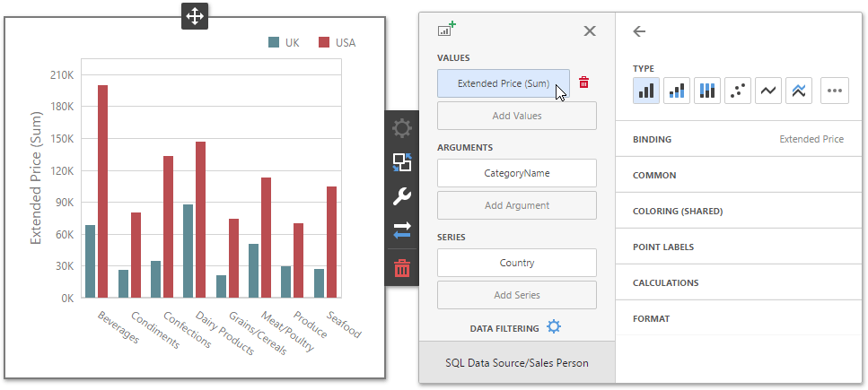Open the gear options menu icon

coord(402,128)
